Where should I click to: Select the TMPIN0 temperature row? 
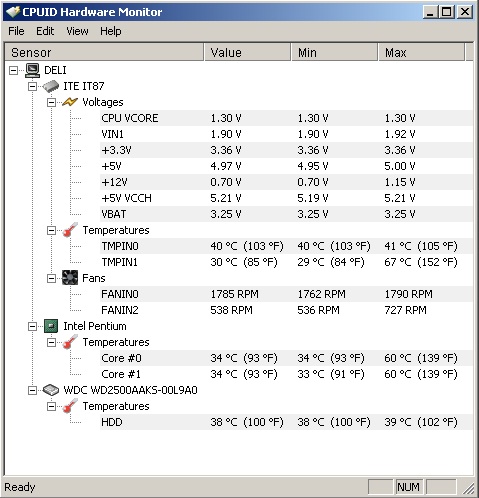click(x=286, y=246)
